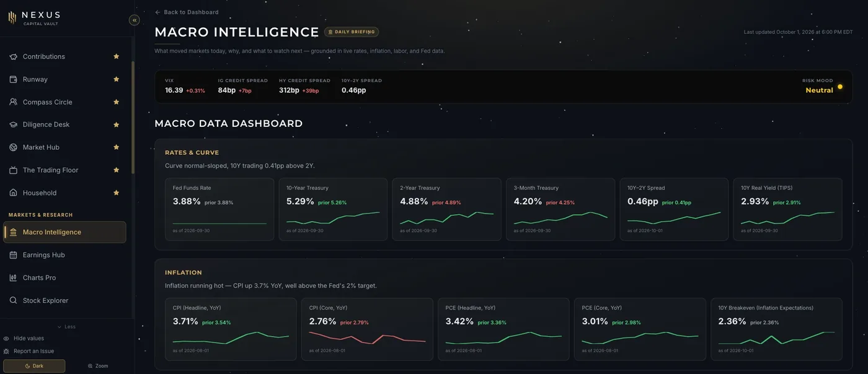Viewport: 868px width, 374px height.
Task: Go Back to Dashboard
Action: [187, 12]
